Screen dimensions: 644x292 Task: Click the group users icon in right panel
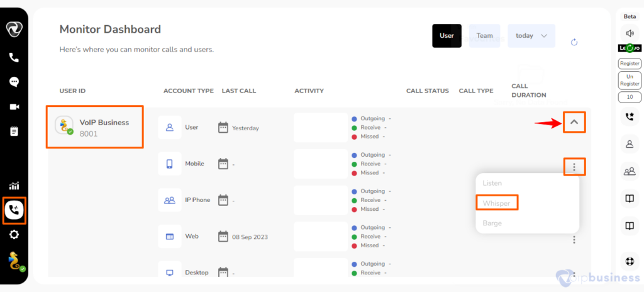point(630,172)
